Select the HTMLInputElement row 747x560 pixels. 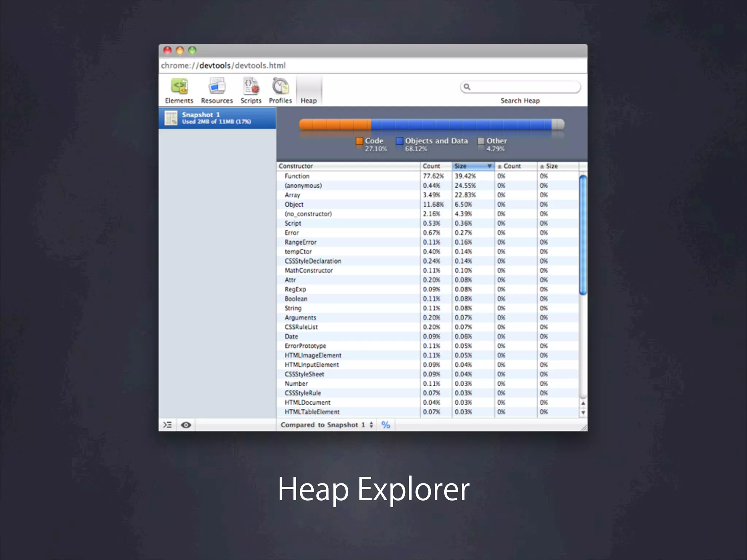(427, 365)
